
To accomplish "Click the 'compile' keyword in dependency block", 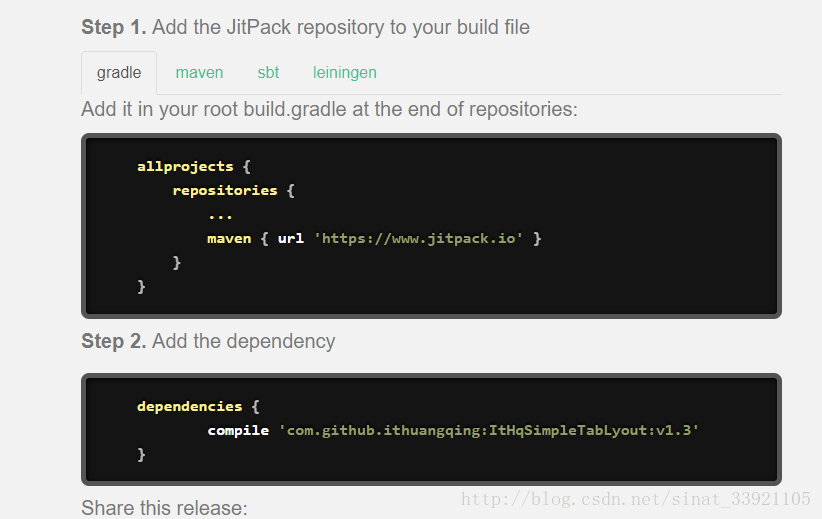I will (x=238, y=430).
